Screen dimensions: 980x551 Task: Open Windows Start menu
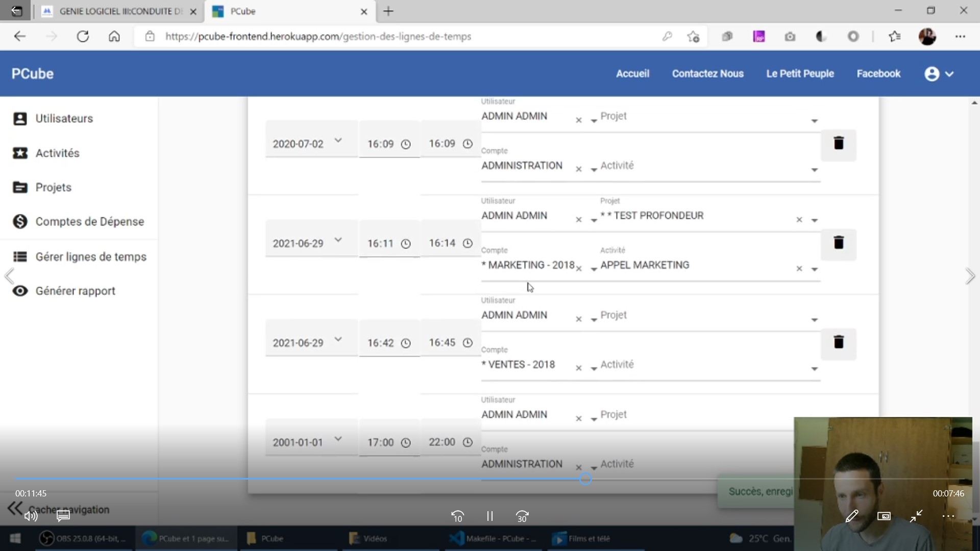click(15, 538)
